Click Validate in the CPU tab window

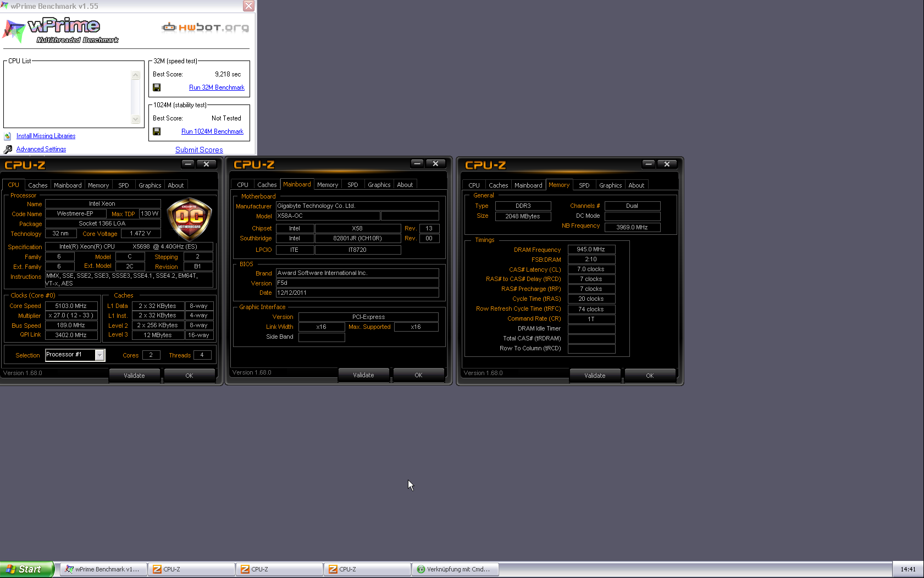click(134, 376)
